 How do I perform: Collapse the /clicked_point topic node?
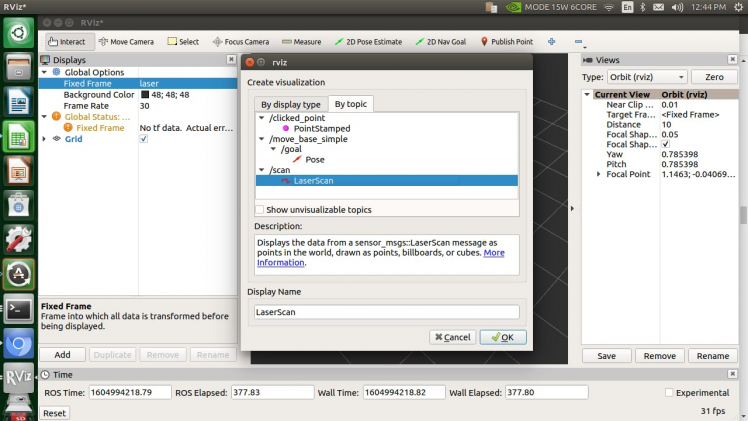tap(261, 118)
